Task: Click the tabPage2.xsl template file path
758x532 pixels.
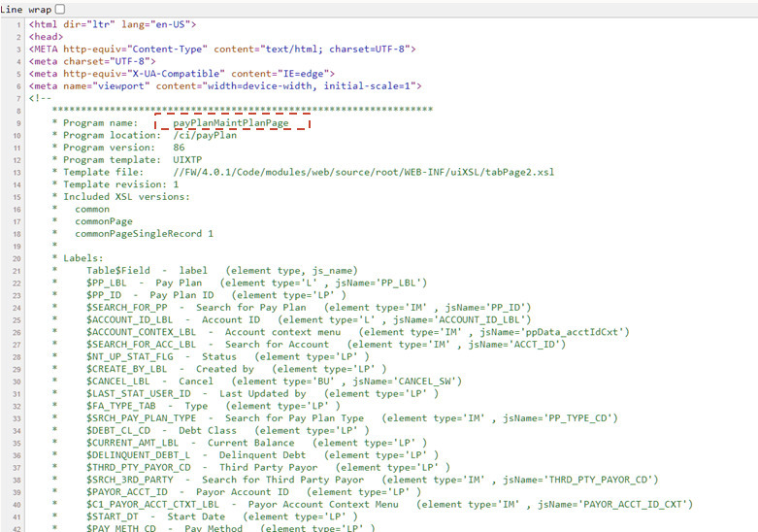Action: (x=364, y=172)
